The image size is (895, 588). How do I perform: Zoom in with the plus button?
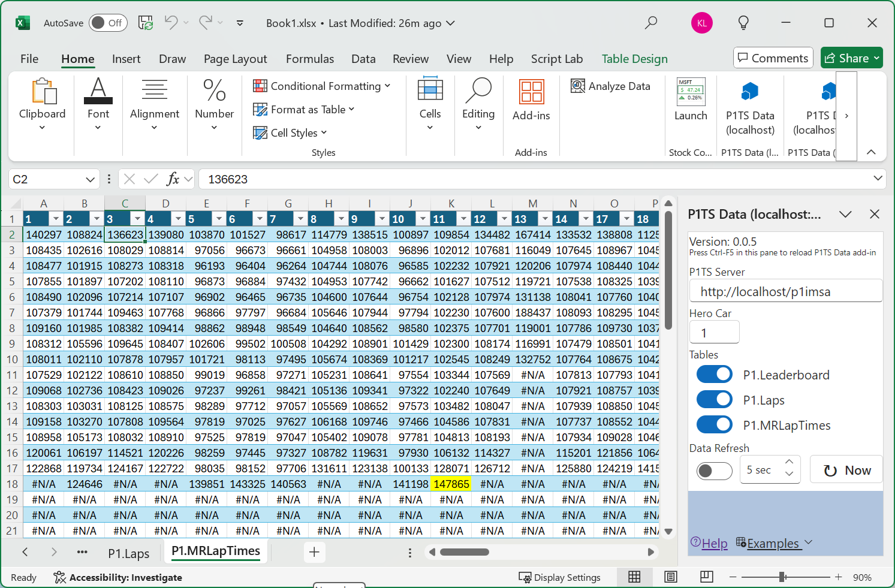pos(838,577)
